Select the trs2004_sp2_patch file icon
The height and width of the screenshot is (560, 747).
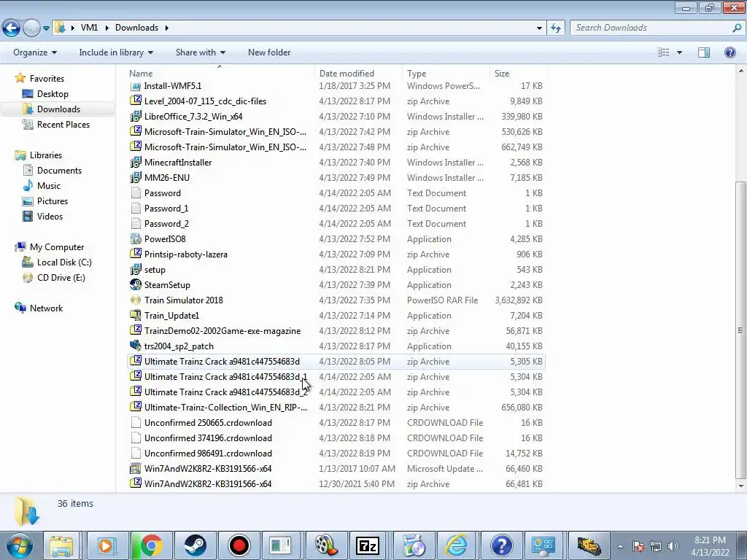[136, 346]
